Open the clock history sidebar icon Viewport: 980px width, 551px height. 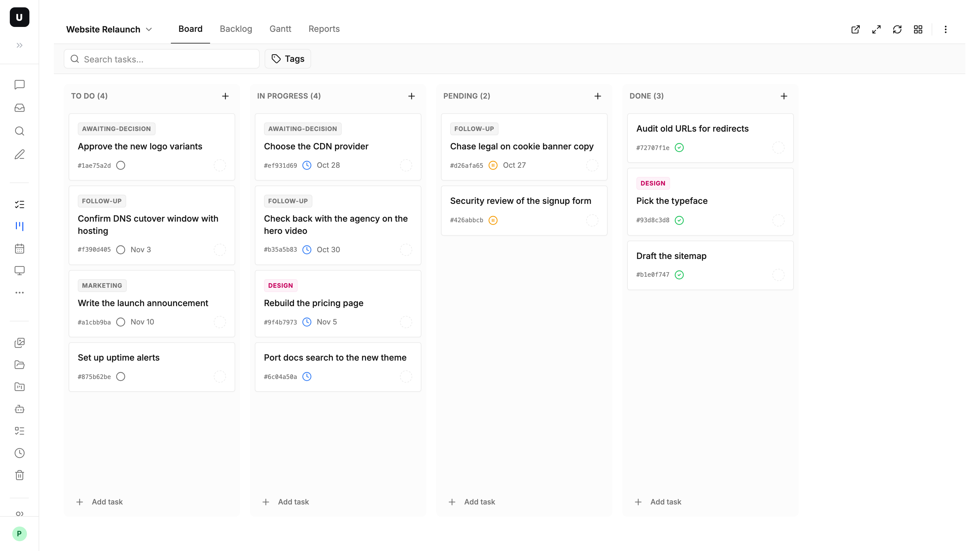(19, 453)
